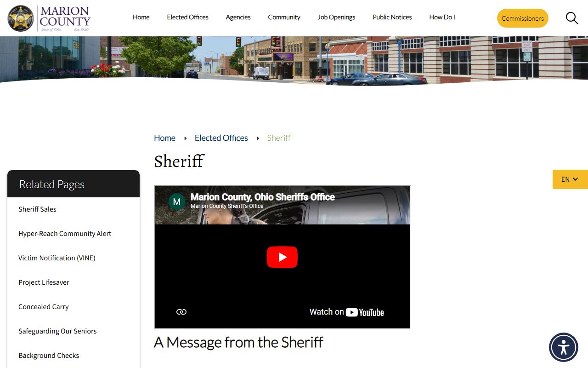The width and height of the screenshot is (588, 368).
Task: Open the Project Lifesaver page
Action: click(x=44, y=282)
